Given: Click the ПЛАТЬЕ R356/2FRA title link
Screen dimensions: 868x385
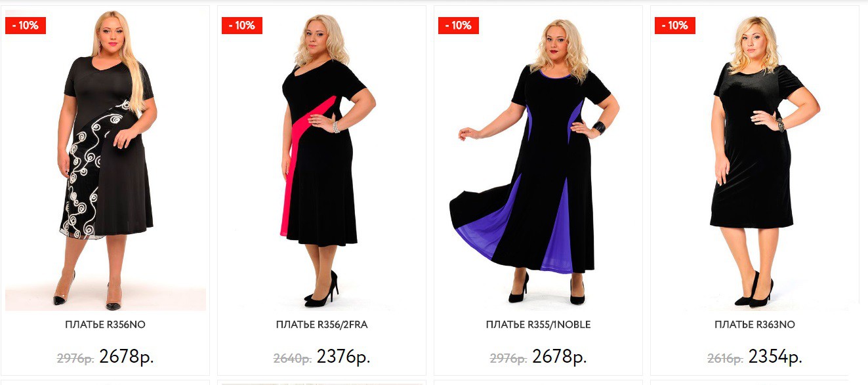Looking at the screenshot, I should 321,325.
